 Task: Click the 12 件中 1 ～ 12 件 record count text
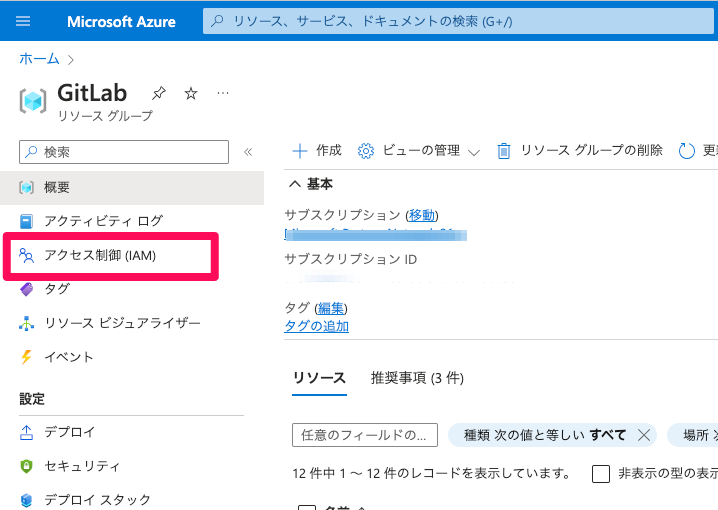tap(432, 473)
